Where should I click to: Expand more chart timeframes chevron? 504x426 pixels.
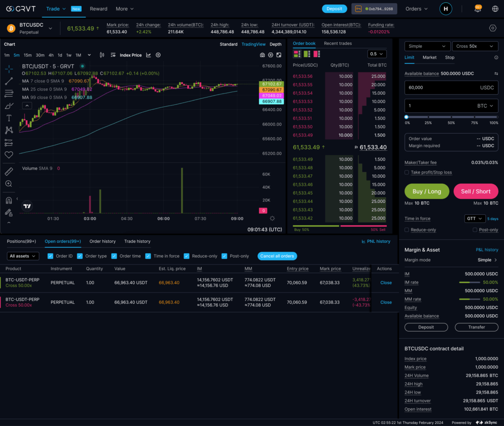click(89, 55)
